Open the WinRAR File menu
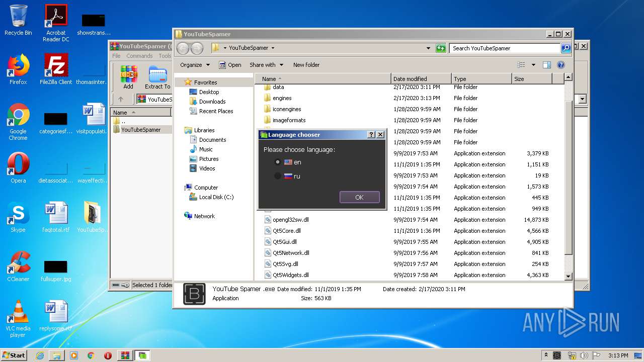 [116, 56]
